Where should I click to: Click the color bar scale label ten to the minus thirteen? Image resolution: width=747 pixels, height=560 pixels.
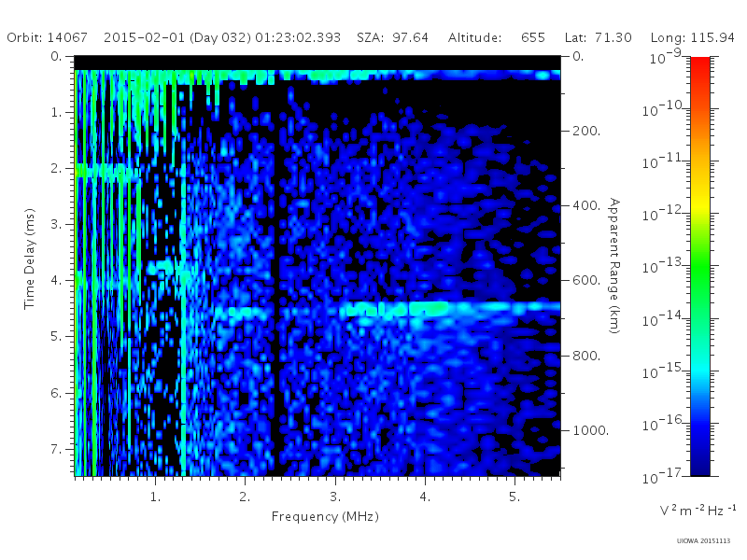click(x=664, y=266)
